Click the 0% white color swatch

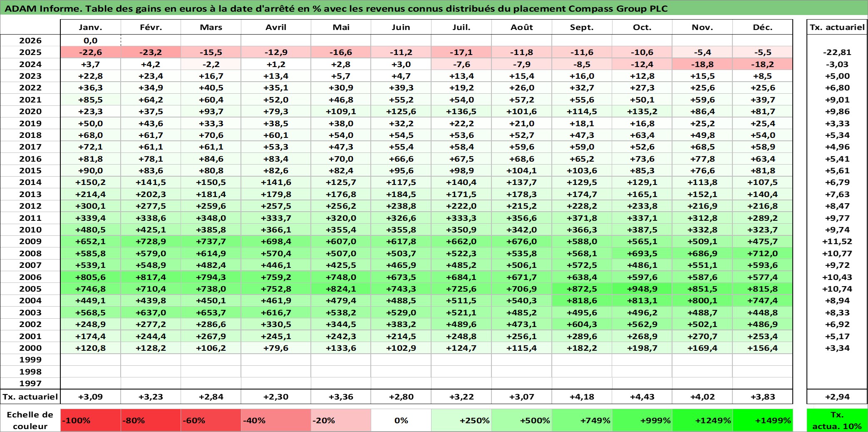401,420
